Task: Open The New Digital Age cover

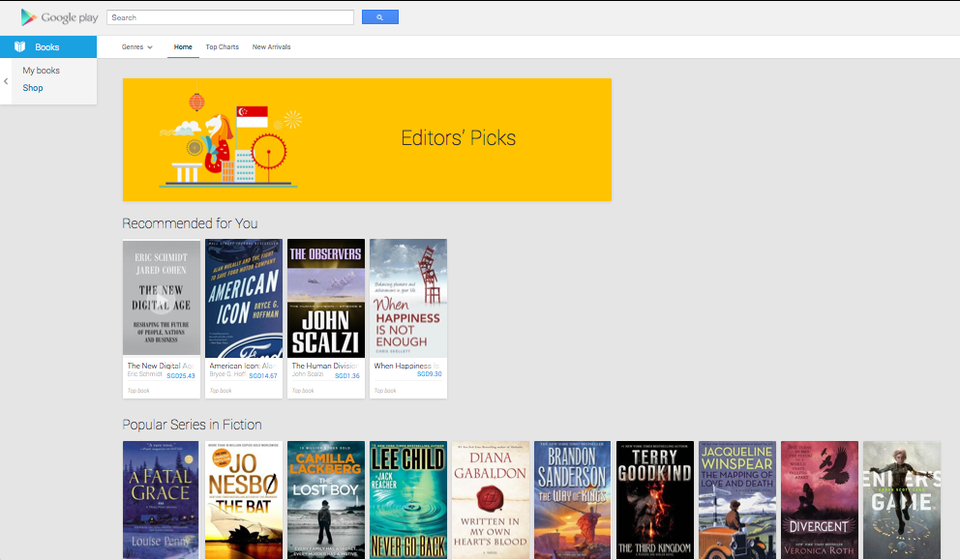Action: (x=162, y=298)
